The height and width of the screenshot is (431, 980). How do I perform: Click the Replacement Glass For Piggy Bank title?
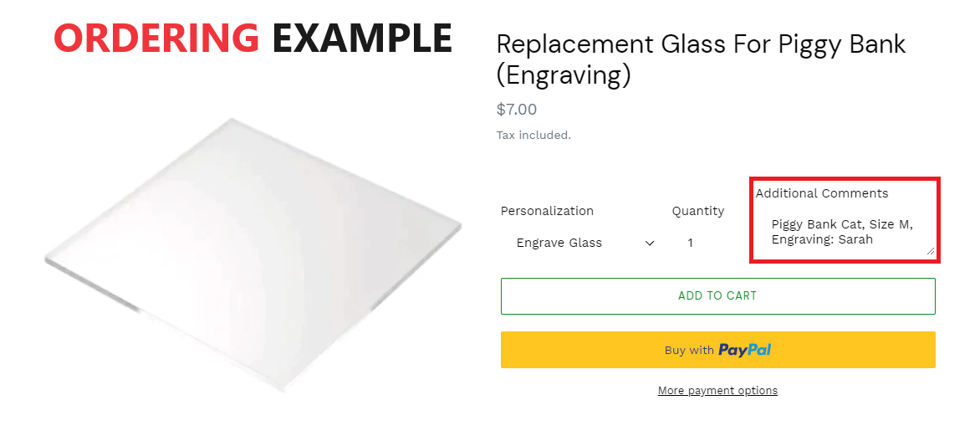tap(701, 44)
